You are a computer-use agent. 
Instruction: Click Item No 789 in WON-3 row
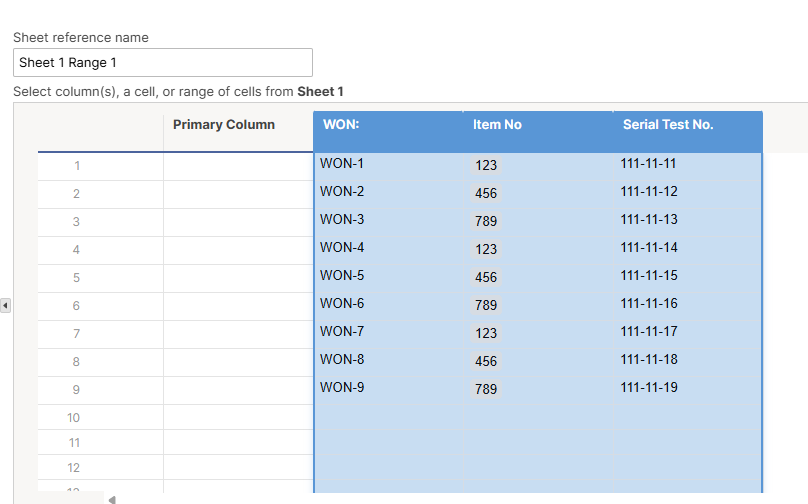[x=486, y=221]
